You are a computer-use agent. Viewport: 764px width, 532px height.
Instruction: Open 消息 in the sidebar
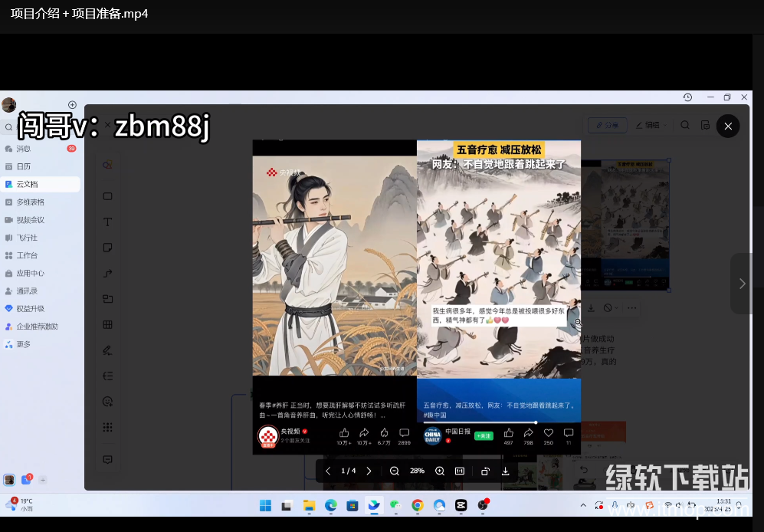click(24, 149)
